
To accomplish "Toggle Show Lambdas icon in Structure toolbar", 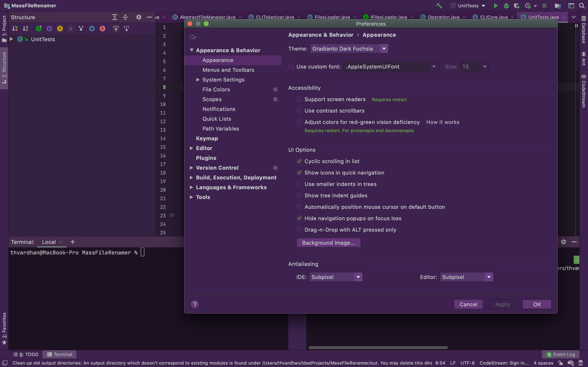I will (102, 29).
